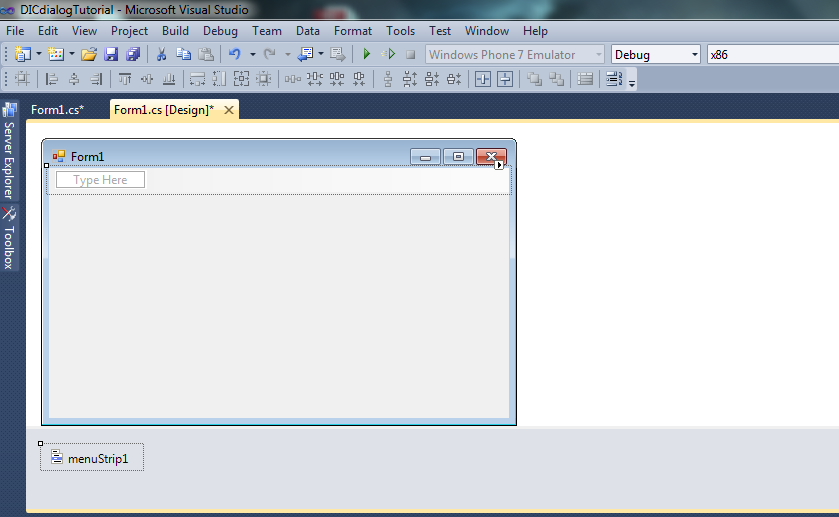Viewport: 839px width, 517px height.
Task: Click the Send to Back icon
Action: tap(556, 79)
